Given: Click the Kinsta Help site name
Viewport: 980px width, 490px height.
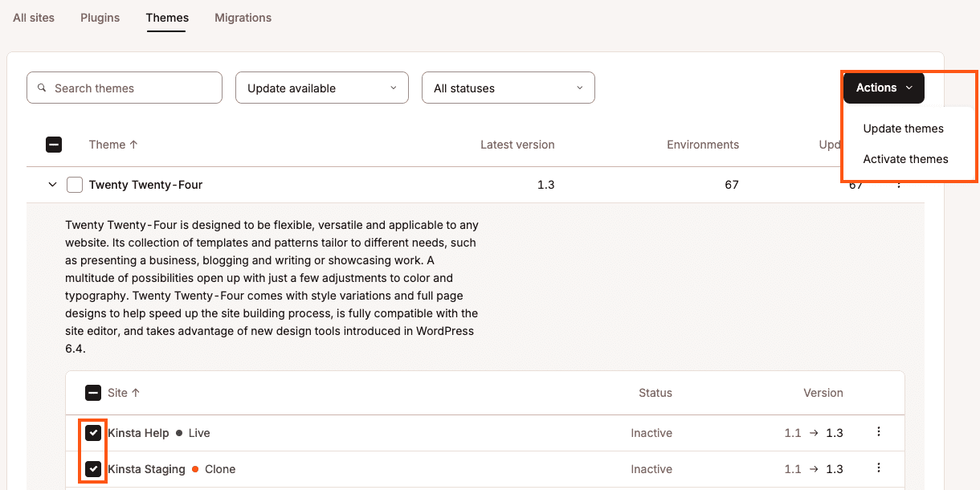Looking at the screenshot, I should 138,433.
